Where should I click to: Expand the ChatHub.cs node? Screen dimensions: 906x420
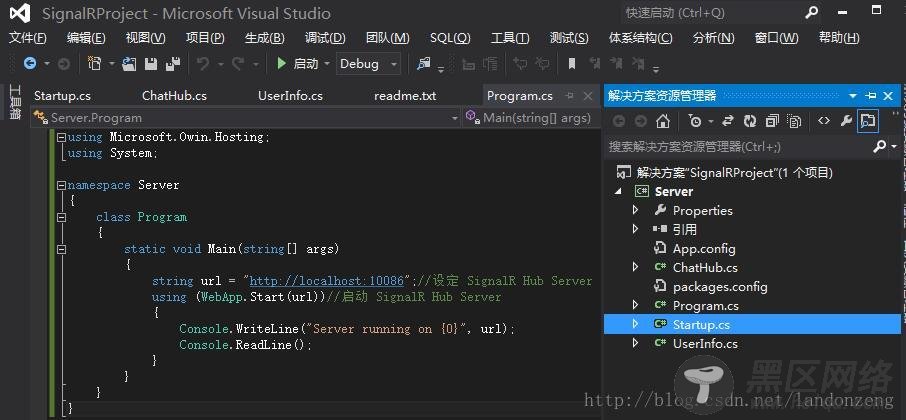(x=636, y=267)
